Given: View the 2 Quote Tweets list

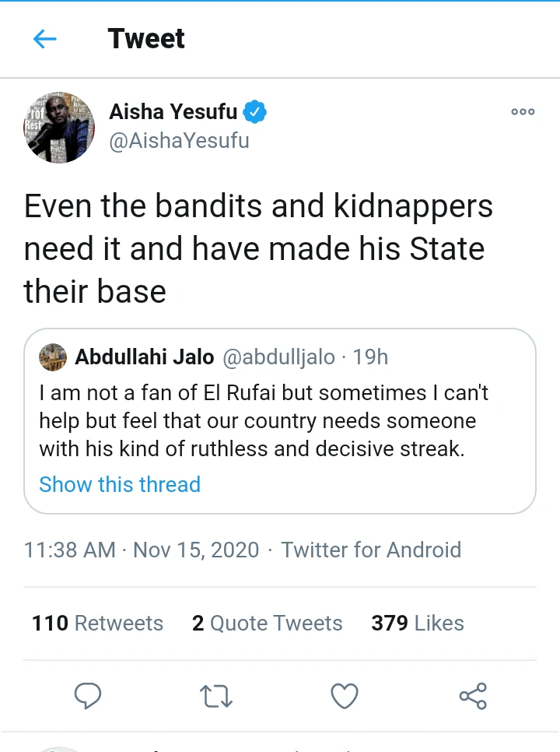Looking at the screenshot, I should pyautogui.click(x=267, y=623).
